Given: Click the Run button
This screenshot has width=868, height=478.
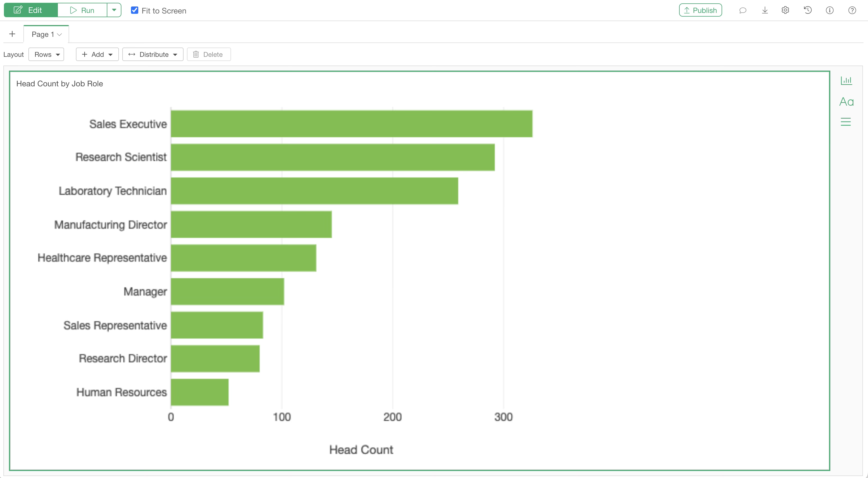Looking at the screenshot, I should tap(82, 10).
